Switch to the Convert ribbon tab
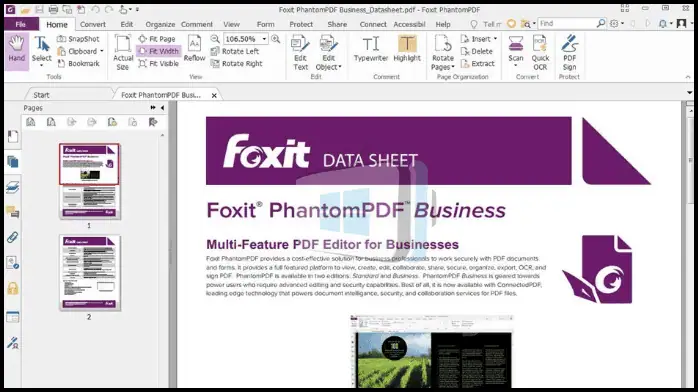698x392 pixels. 93,24
